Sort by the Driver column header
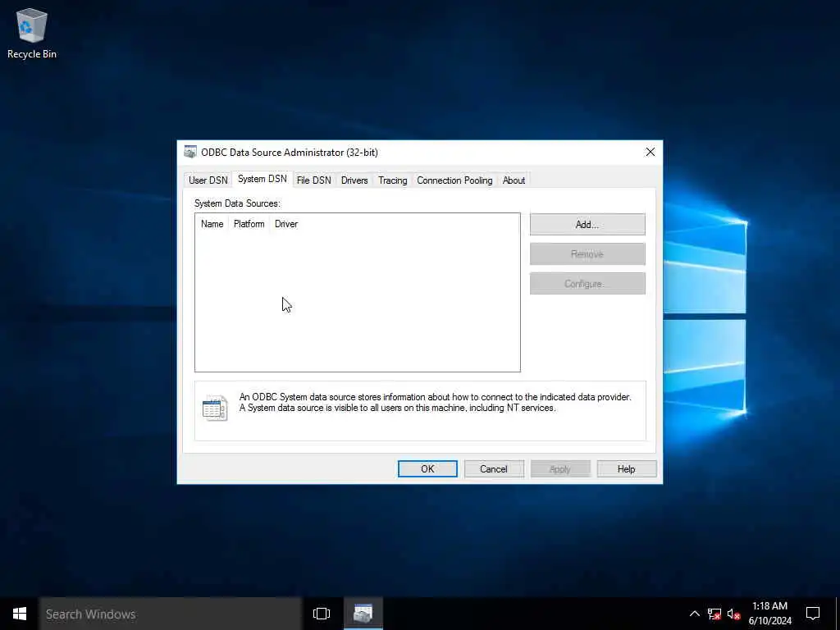The width and height of the screenshot is (840, 630). click(286, 224)
